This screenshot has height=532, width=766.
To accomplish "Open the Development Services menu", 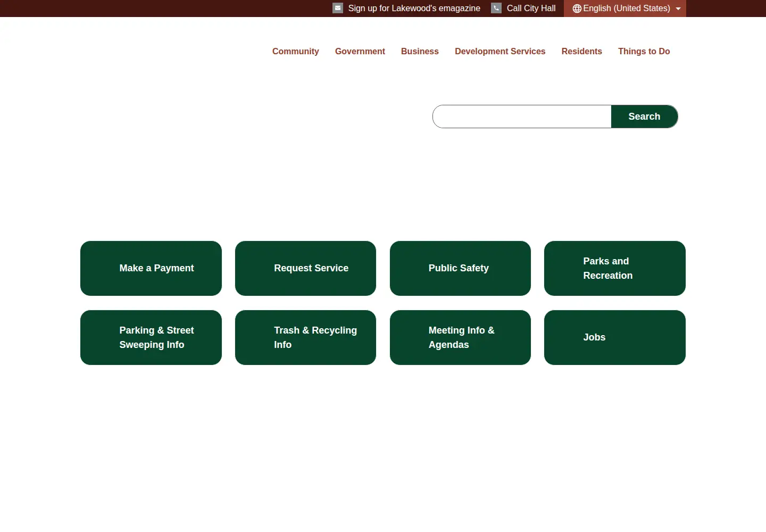I will [x=500, y=51].
